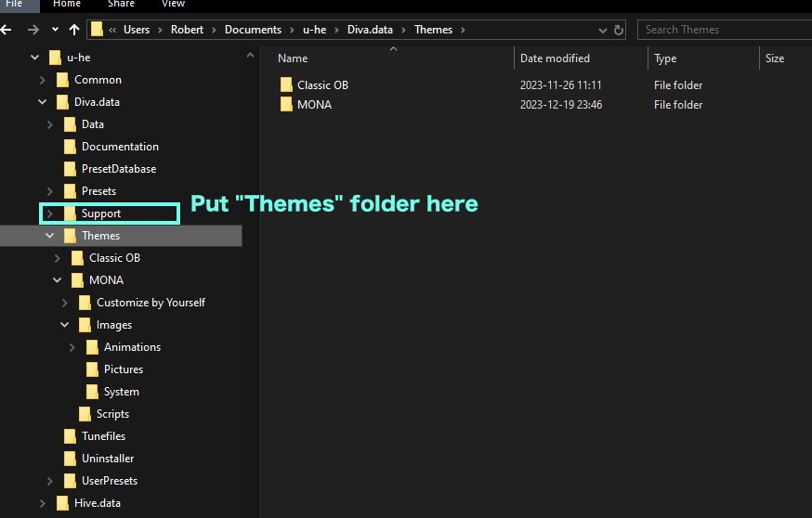Select Pictures folder in the tree
The height and width of the screenshot is (518, 812).
124,369
